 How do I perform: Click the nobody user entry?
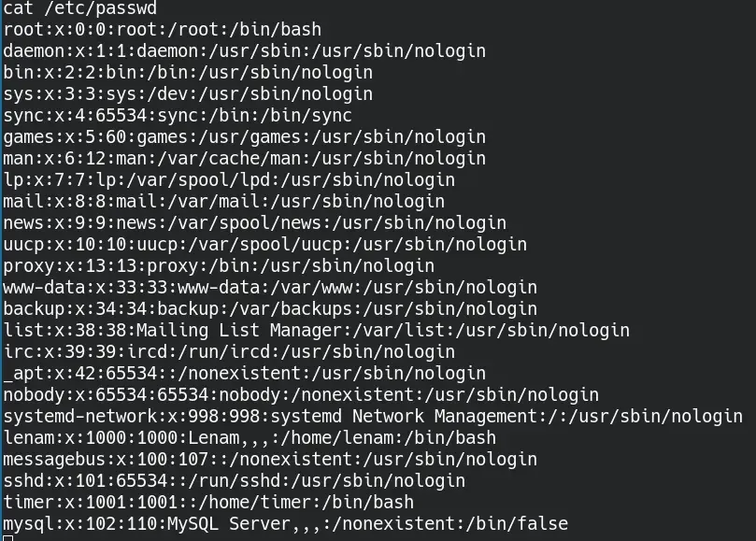[x=301, y=395]
